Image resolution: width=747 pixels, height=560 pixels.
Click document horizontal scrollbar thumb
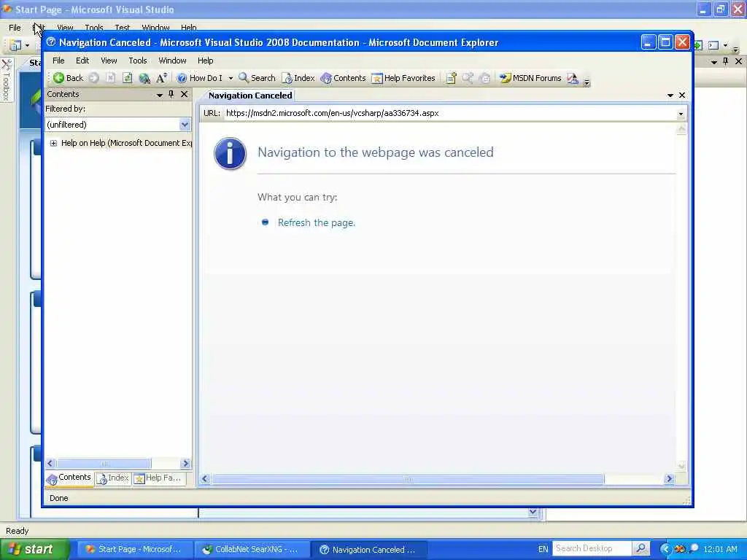point(408,478)
